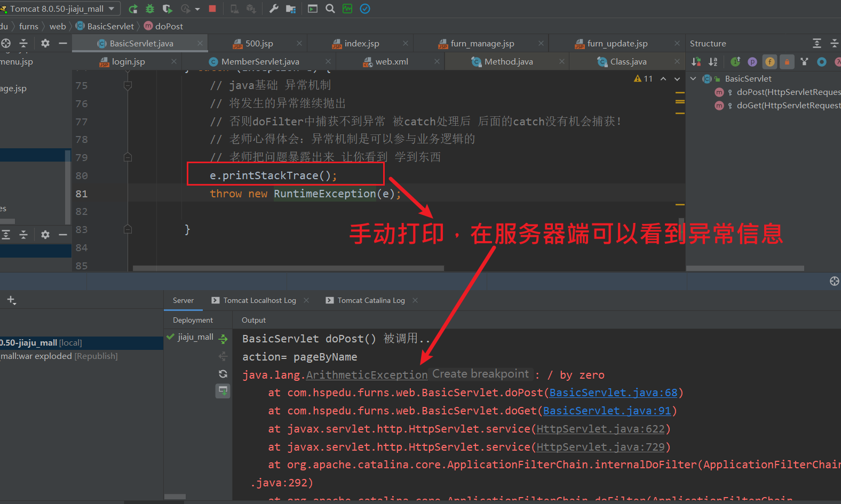Switch to the BasicServlet.java editor tab
This screenshot has width=841, height=504.
(x=141, y=43)
